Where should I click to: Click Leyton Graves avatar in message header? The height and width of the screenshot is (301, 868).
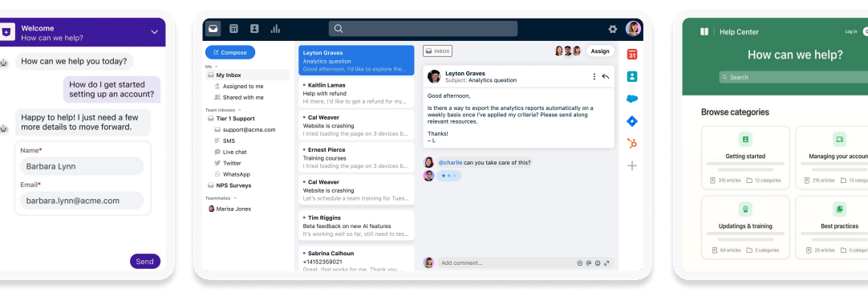tap(435, 76)
